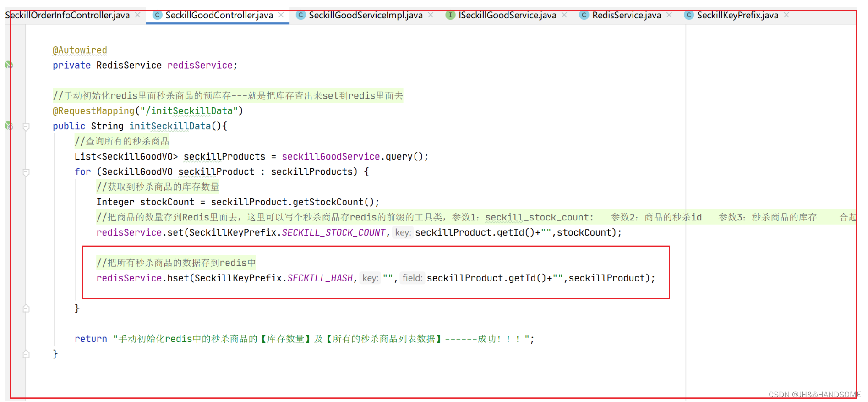Close the SeckillOrderInfoController.java tab

pos(137,15)
